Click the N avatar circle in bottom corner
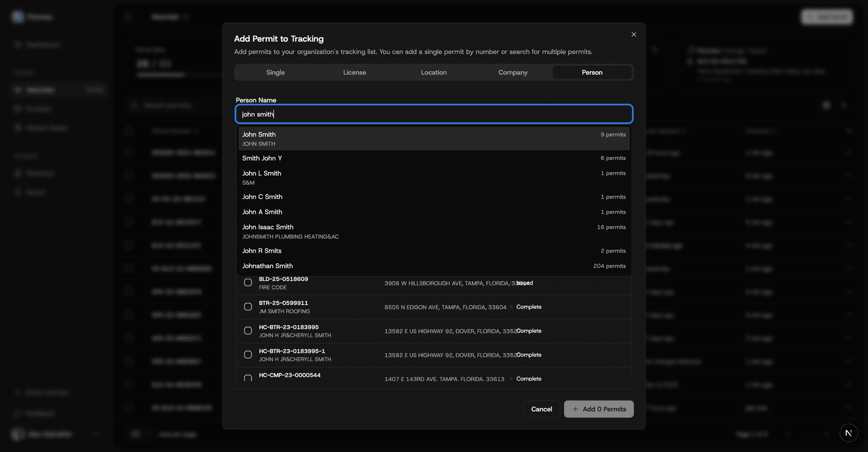Screen dimensions: 868x452 (849, 433)
